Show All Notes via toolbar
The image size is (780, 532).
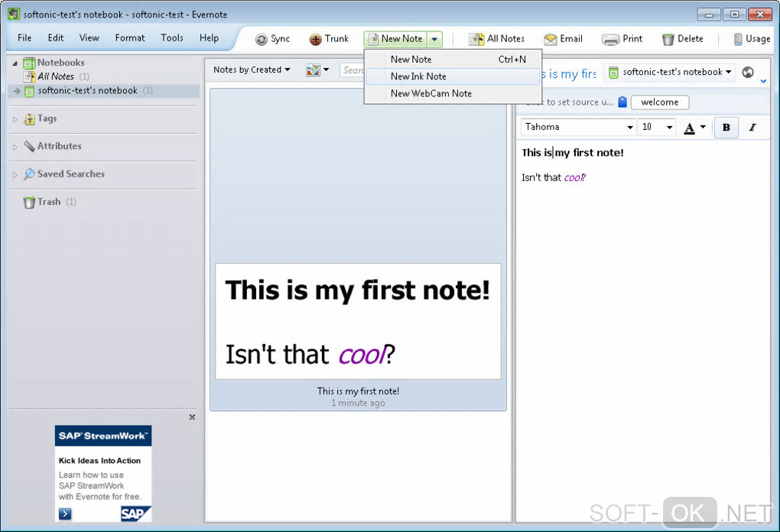[496, 39]
